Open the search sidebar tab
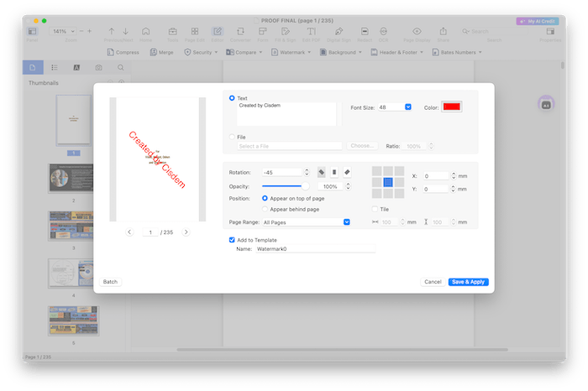This screenshot has height=391, width=588. [x=120, y=67]
